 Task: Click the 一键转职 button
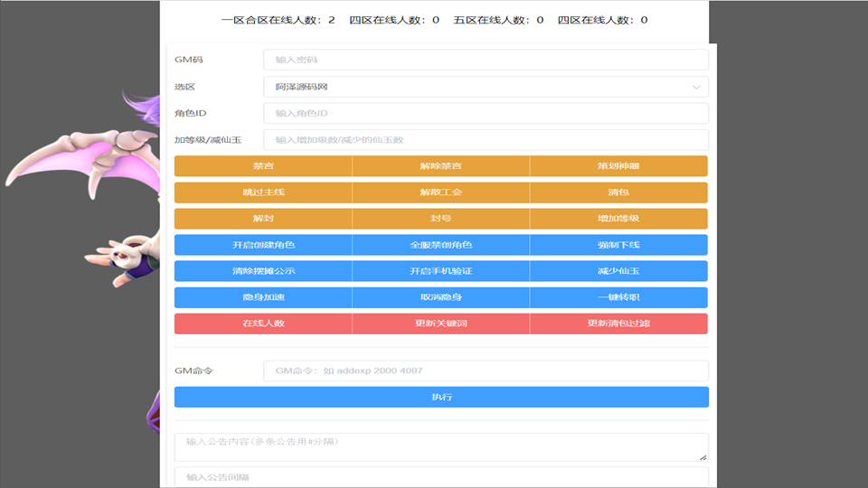[x=618, y=297]
